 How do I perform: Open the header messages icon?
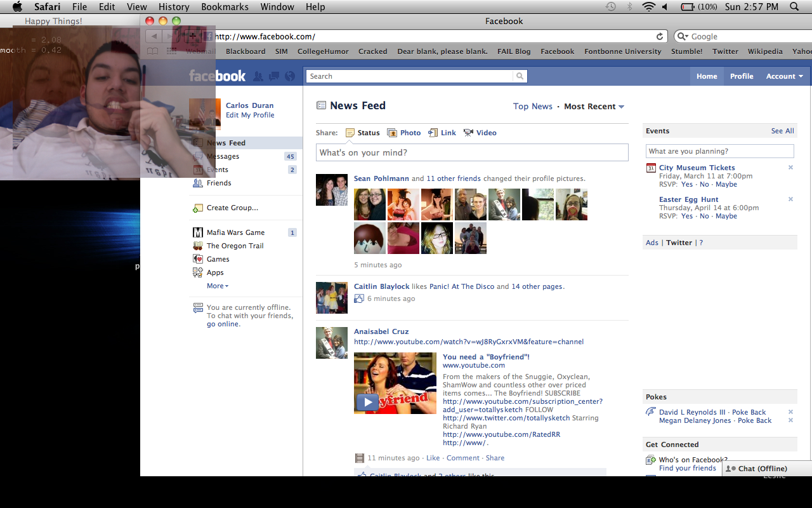[x=274, y=76]
